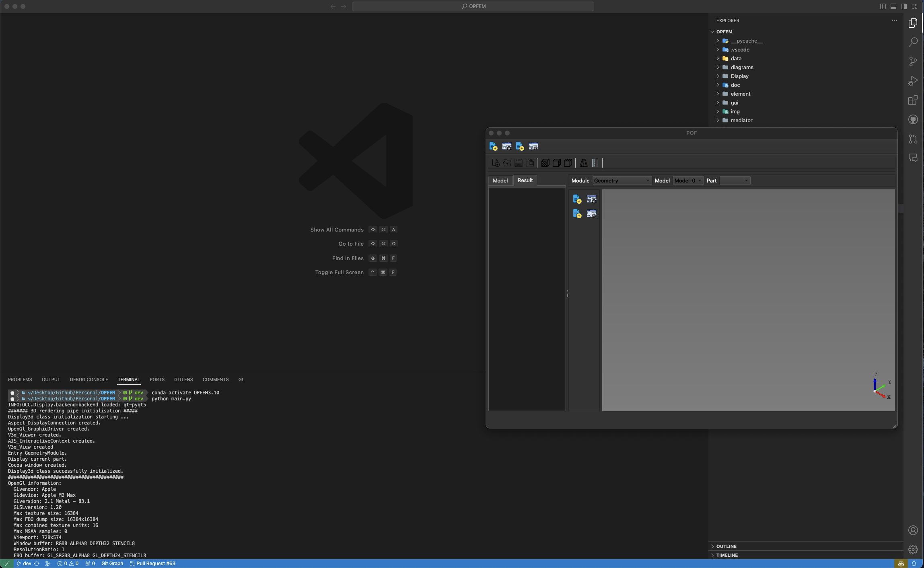The image size is (924, 568).
Task: Click the dev branch in status bar
Action: coord(24,564)
